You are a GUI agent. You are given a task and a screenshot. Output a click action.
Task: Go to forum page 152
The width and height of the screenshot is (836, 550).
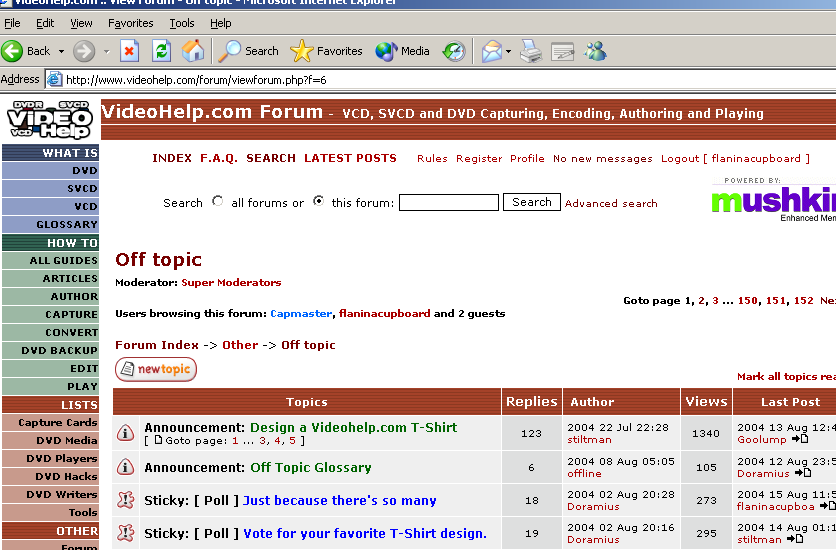(803, 301)
